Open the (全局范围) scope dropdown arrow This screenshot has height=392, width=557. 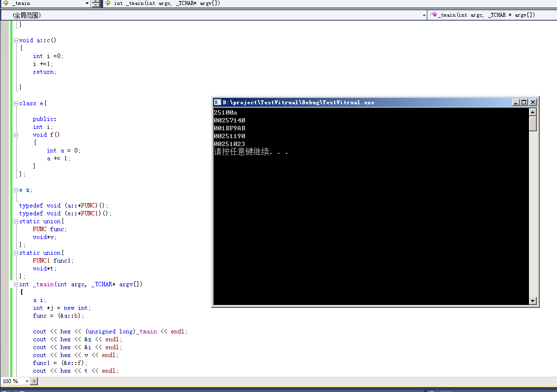pos(424,15)
